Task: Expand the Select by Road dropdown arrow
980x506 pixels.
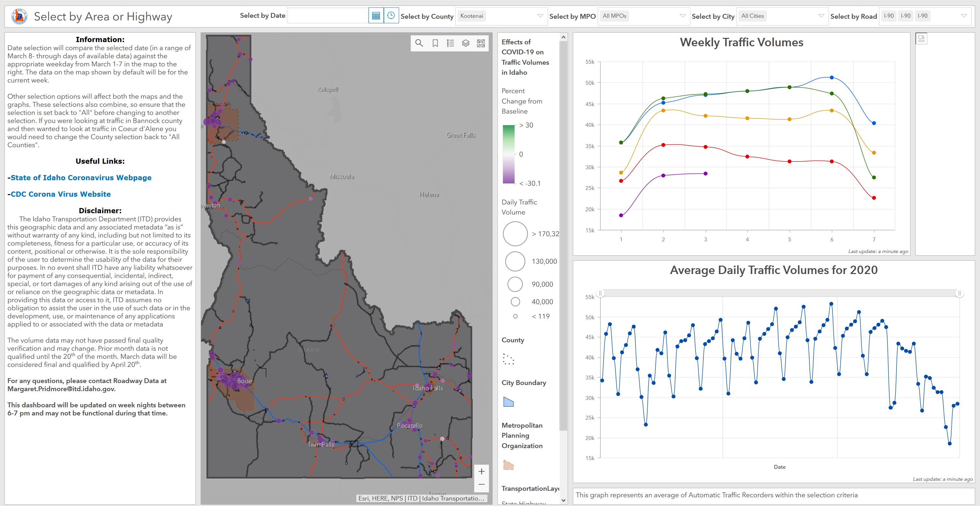Action: tap(964, 16)
